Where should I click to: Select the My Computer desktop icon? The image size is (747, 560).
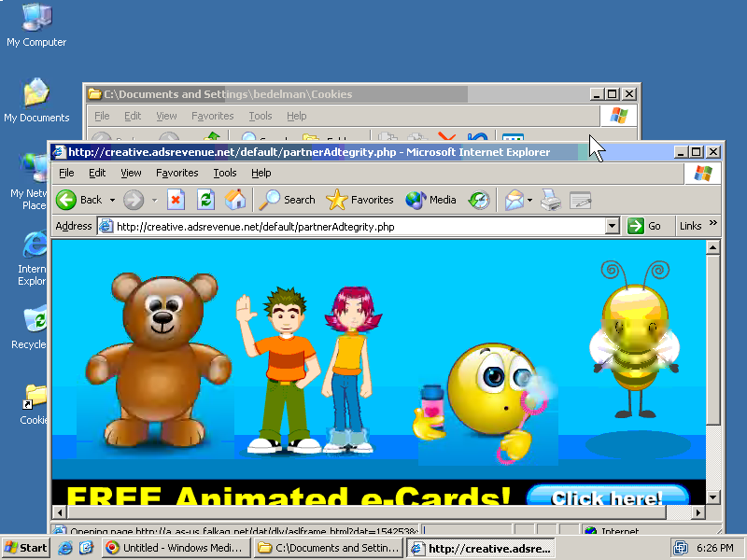[36, 24]
